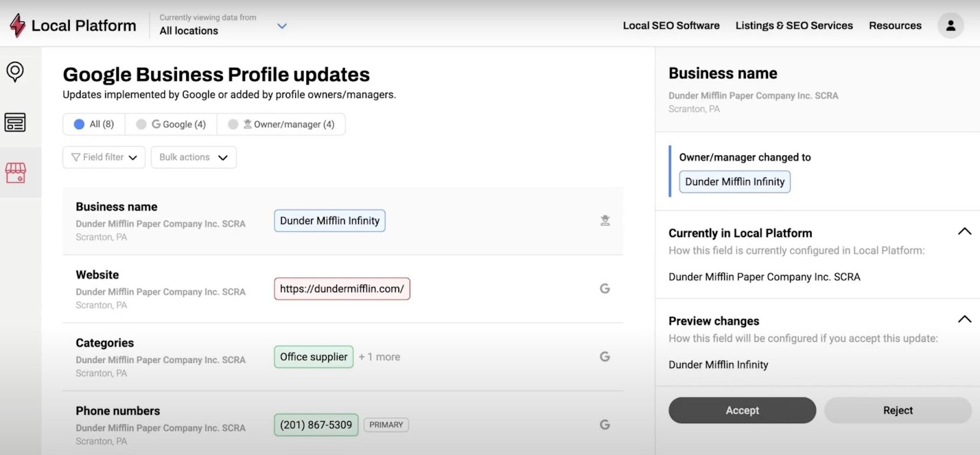Open the Field filter dropdown
980x455 pixels.
[104, 157]
